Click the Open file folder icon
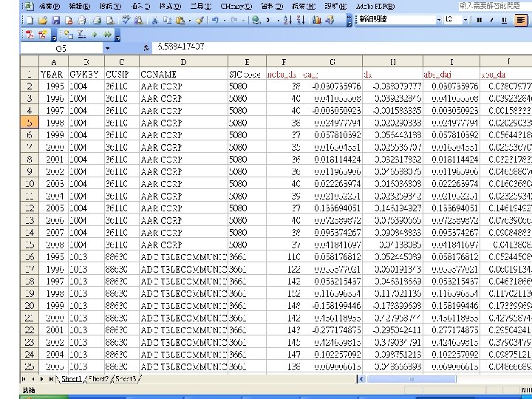The height and width of the screenshot is (399, 532). coord(43,21)
